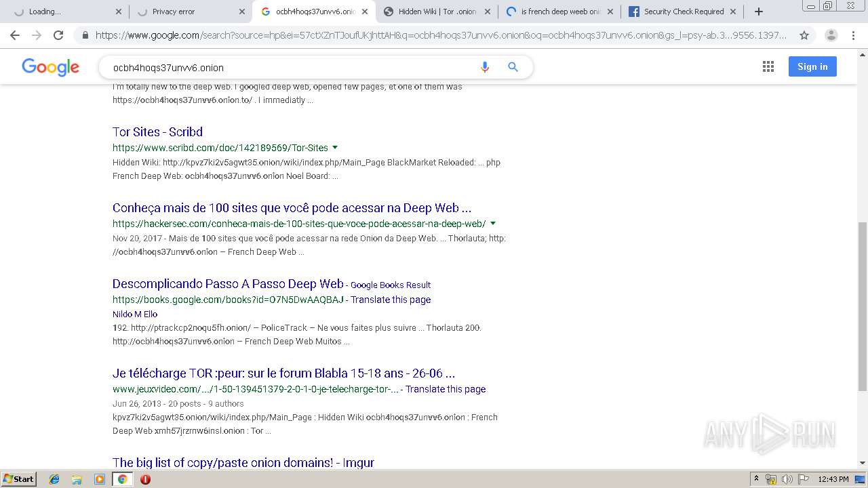Start voice search with the microphone icon
Image resolution: width=868 pixels, height=488 pixels.
click(x=484, y=67)
